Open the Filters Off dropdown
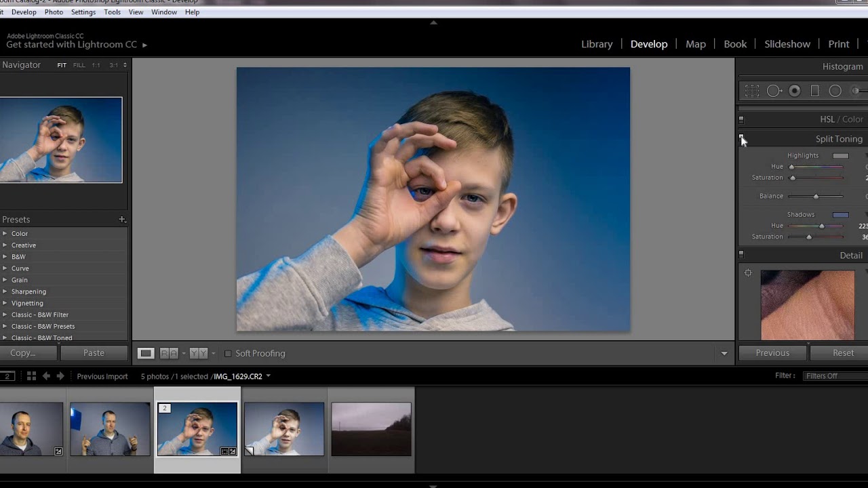 (x=834, y=376)
